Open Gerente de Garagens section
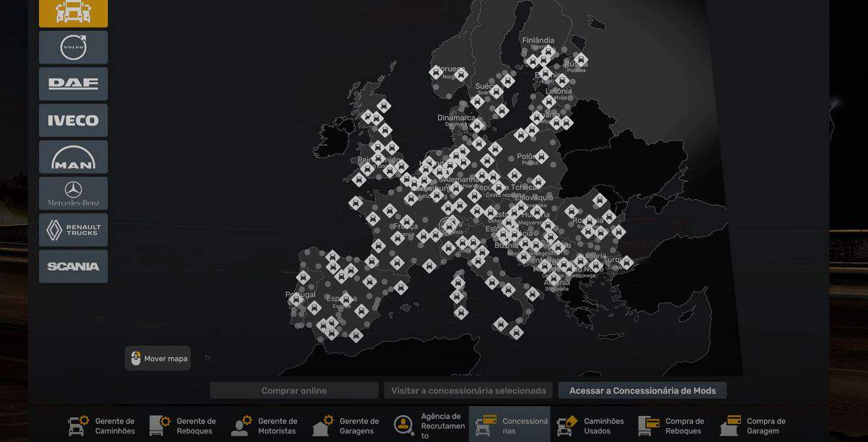This screenshot has width=868, height=442. pyautogui.click(x=346, y=425)
